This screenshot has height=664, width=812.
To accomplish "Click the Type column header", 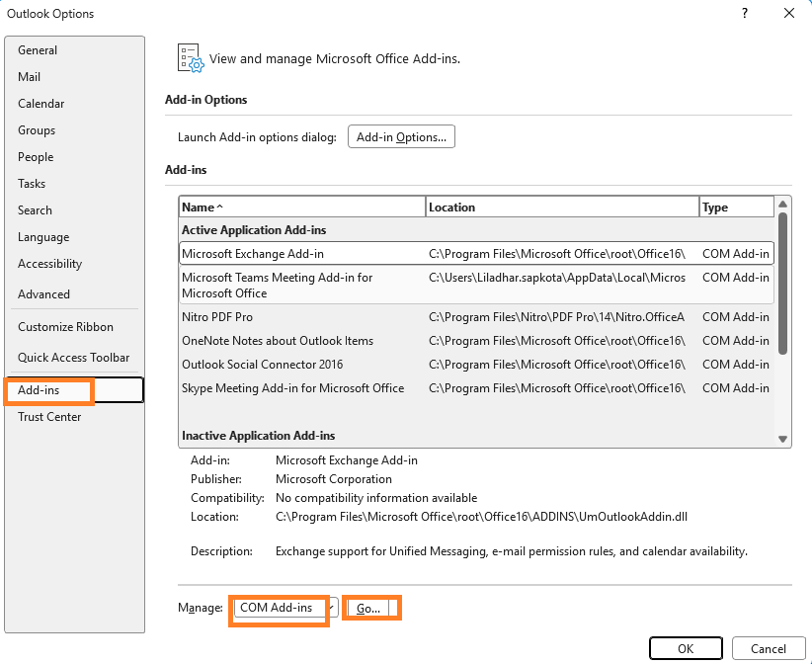I will [736, 207].
